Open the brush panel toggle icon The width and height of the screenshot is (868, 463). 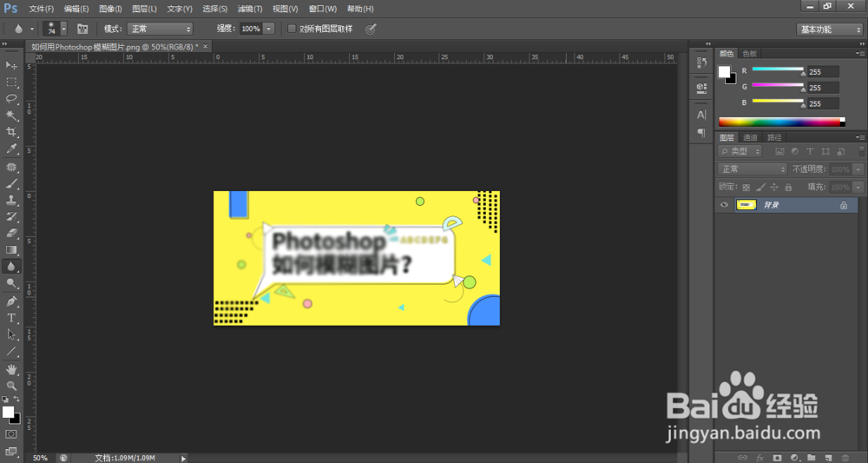click(x=82, y=29)
